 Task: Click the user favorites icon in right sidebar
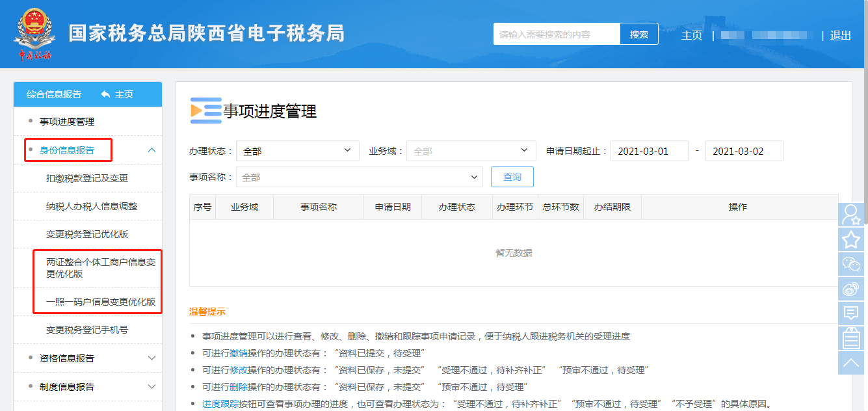[851, 215]
